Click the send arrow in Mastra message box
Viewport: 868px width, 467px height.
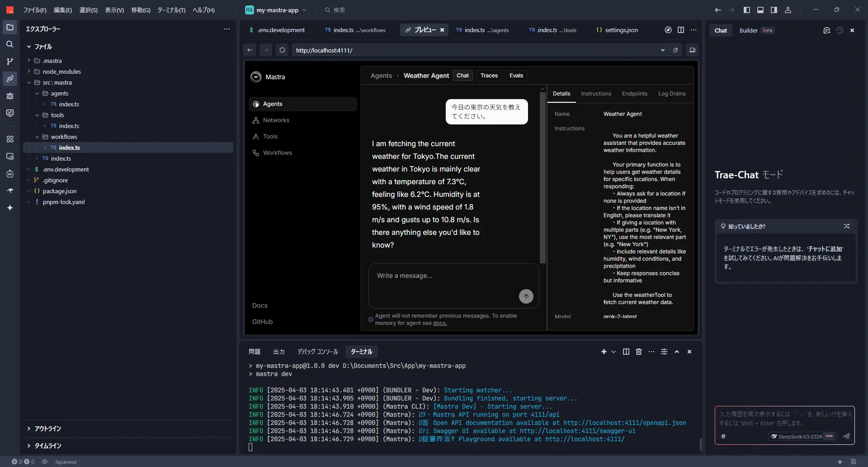point(526,296)
